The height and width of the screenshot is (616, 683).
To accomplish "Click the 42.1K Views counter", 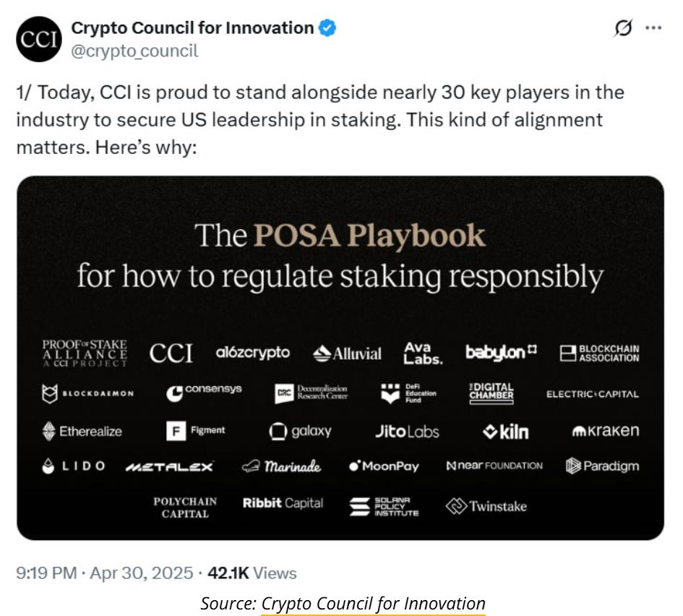I will click(x=252, y=573).
